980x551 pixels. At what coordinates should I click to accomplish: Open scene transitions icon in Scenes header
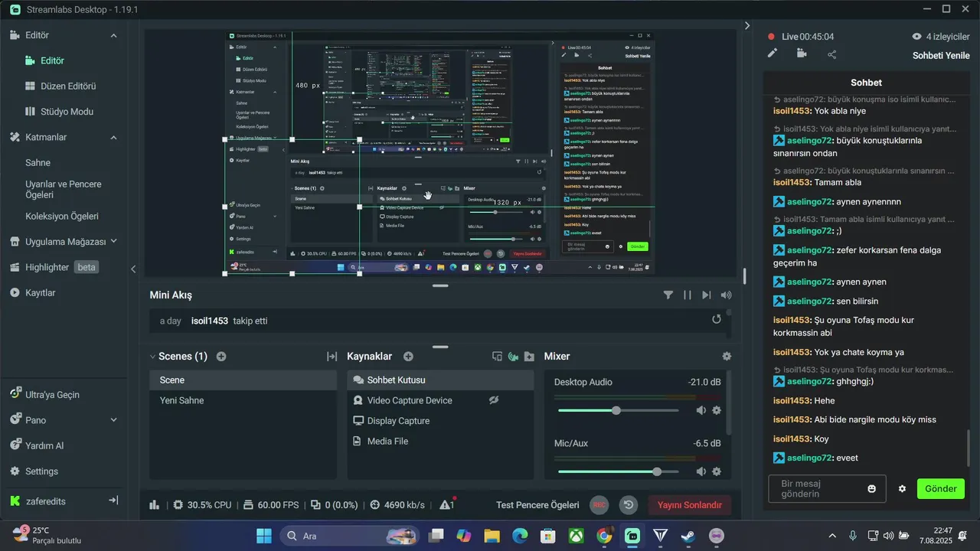click(332, 357)
